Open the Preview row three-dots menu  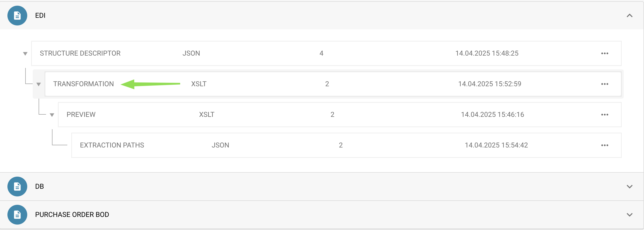point(604,115)
